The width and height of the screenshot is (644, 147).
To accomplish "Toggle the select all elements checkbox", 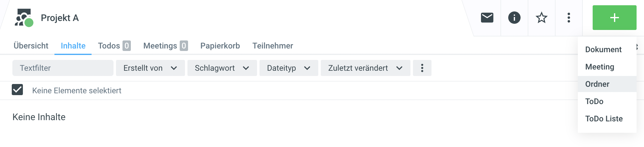I will [x=17, y=90].
